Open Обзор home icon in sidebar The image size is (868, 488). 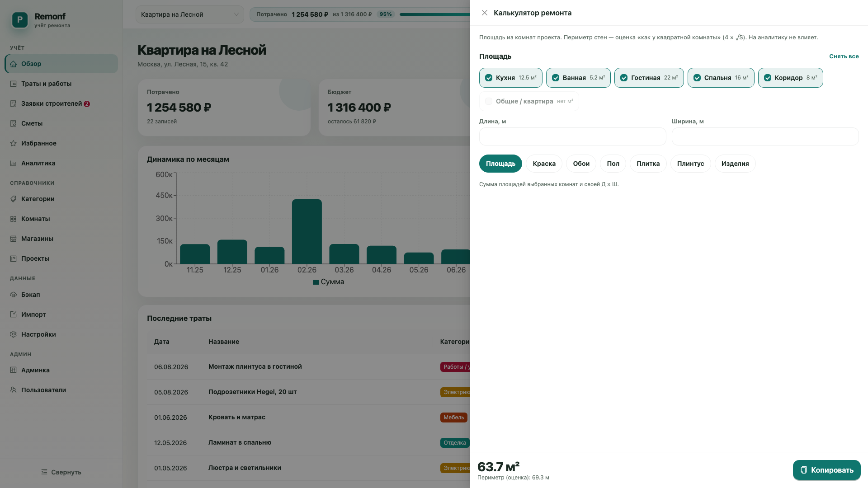pos(14,64)
